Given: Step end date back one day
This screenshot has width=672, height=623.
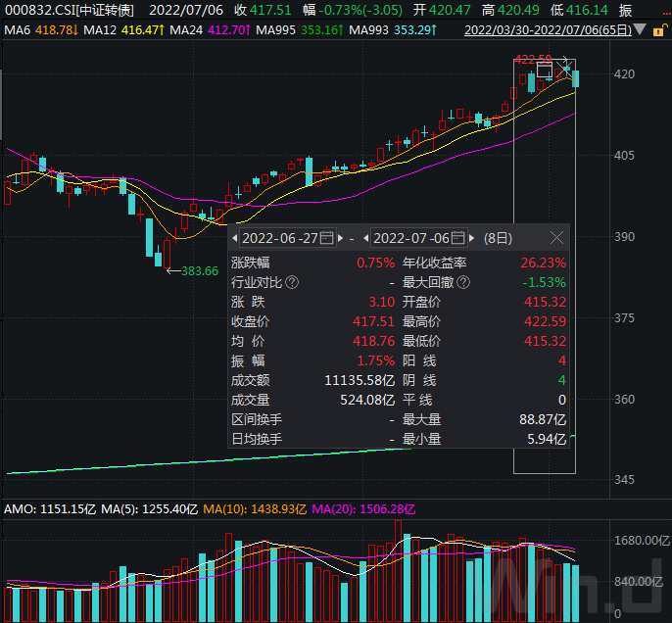Looking at the screenshot, I should (365, 238).
